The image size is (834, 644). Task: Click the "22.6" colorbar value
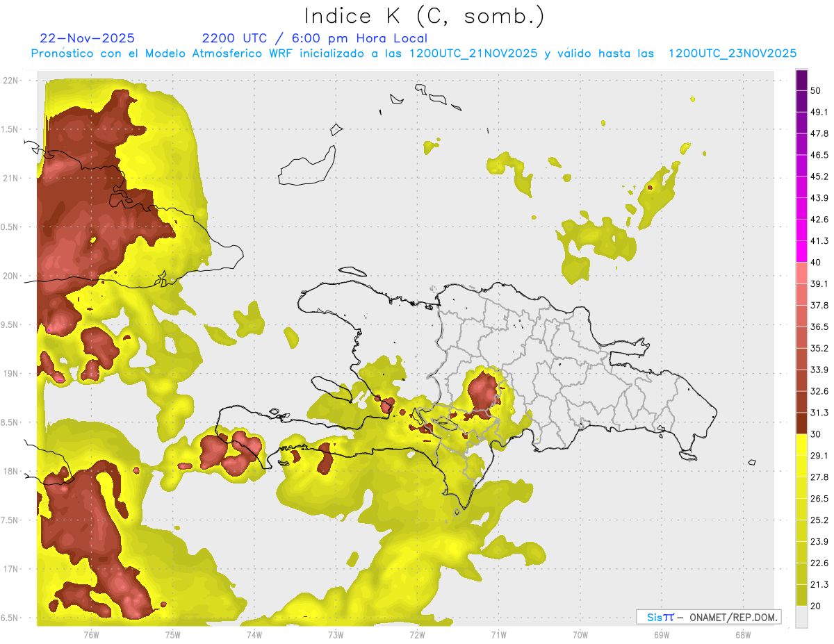(819, 563)
